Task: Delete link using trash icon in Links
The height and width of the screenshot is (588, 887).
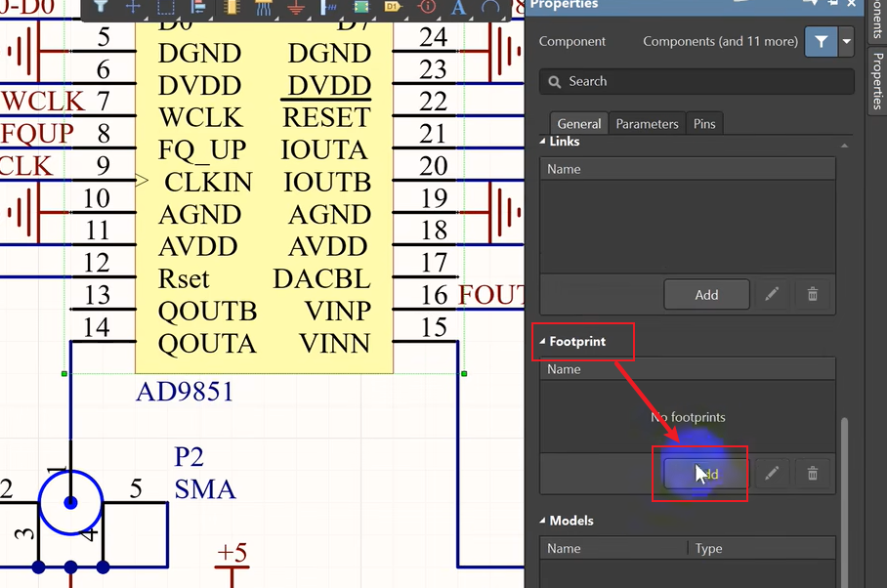Action: (813, 294)
